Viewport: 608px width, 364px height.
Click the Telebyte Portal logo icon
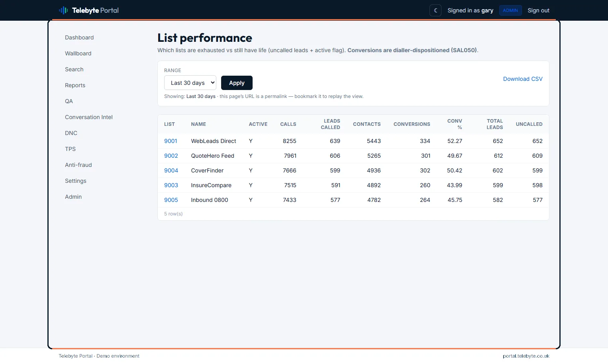point(63,10)
